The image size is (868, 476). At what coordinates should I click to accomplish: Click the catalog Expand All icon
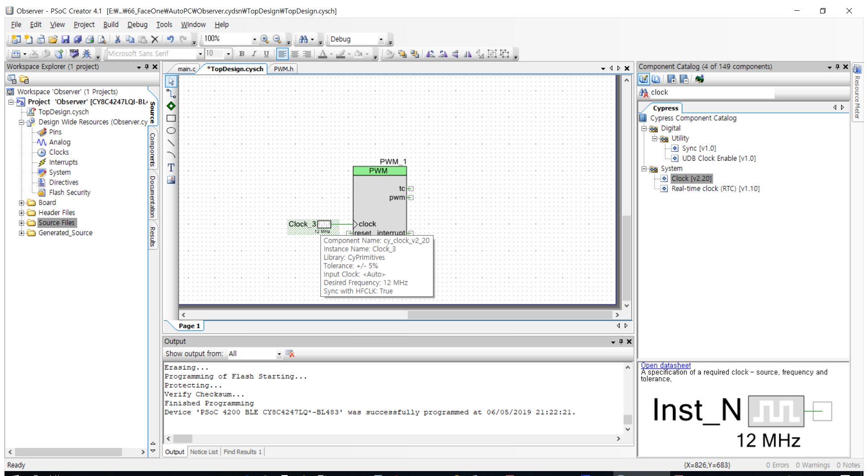[672, 79]
